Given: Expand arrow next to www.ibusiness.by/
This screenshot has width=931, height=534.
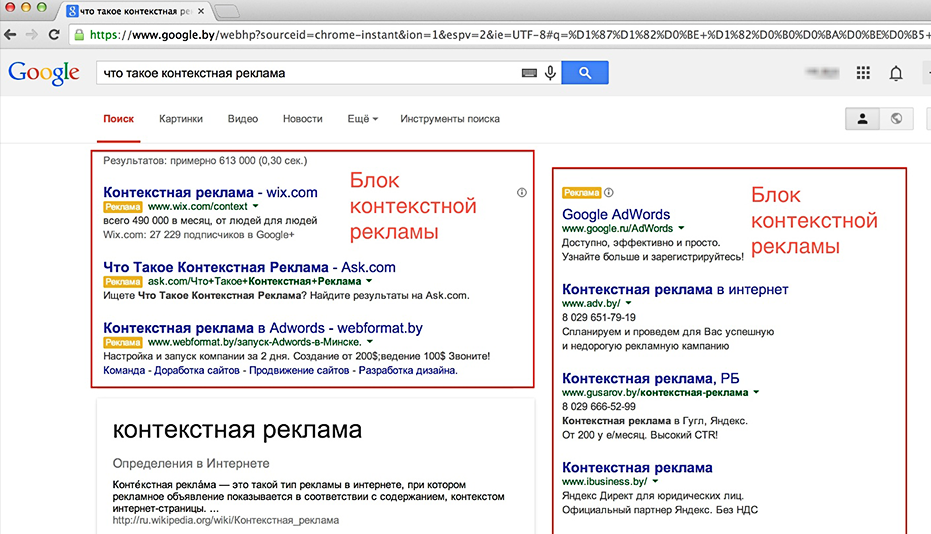Looking at the screenshot, I should click(x=655, y=481).
